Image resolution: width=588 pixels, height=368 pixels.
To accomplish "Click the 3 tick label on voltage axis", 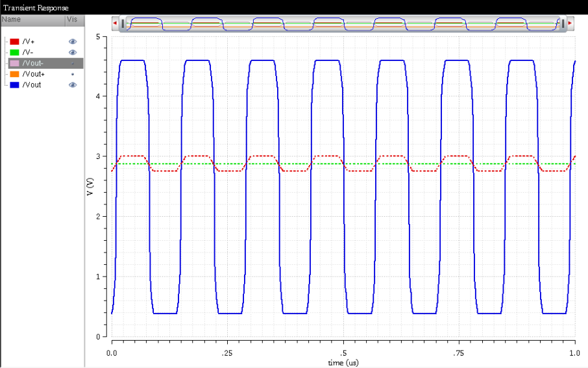I will pyautogui.click(x=98, y=156).
